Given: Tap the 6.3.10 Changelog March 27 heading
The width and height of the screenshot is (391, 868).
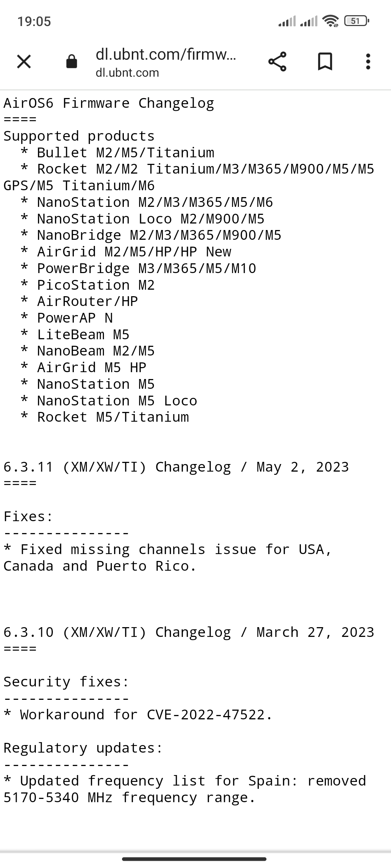Looking at the screenshot, I should coord(189,633).
